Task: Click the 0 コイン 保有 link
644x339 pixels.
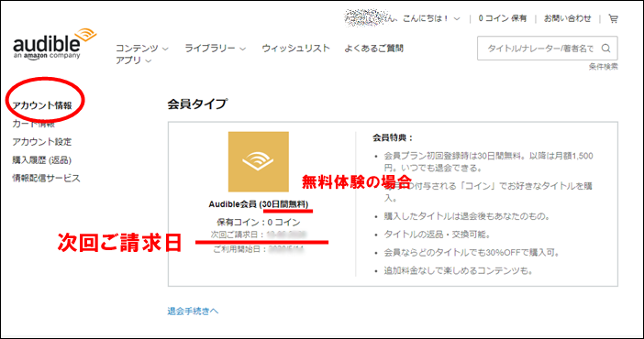Action: point(502,18)
